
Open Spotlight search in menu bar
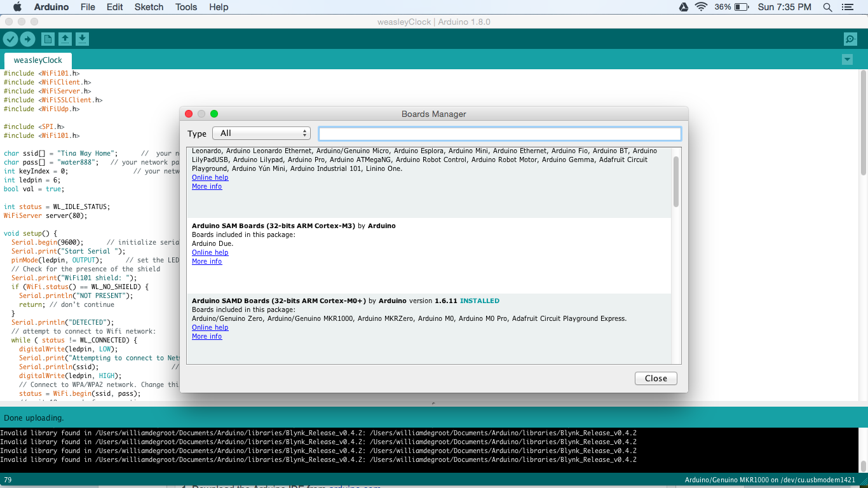(827, 7)
